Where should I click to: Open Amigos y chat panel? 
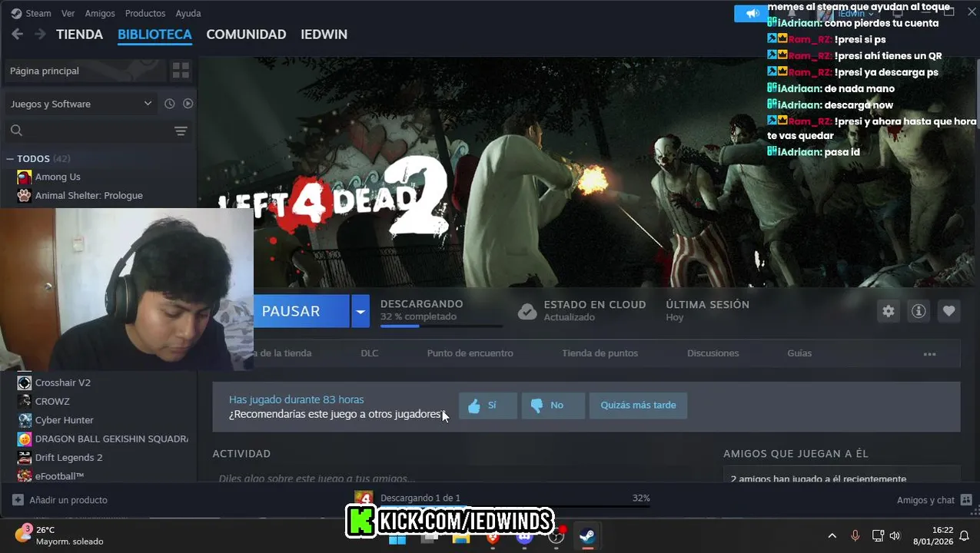click(x=934, y=500)
